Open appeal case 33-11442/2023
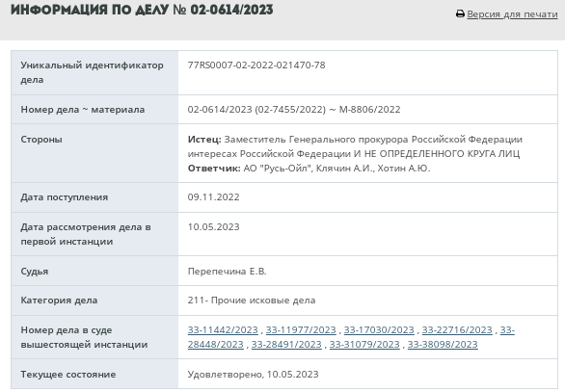Image resolution: width=565 pixels, height=392 pixels. (223, 329)
